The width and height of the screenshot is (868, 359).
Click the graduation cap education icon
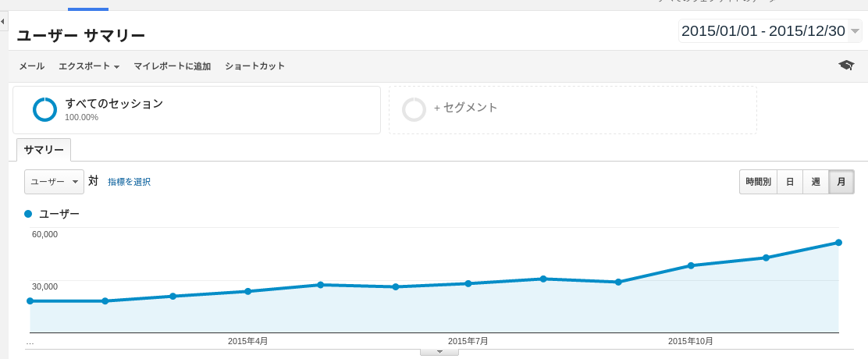[846, 66]
